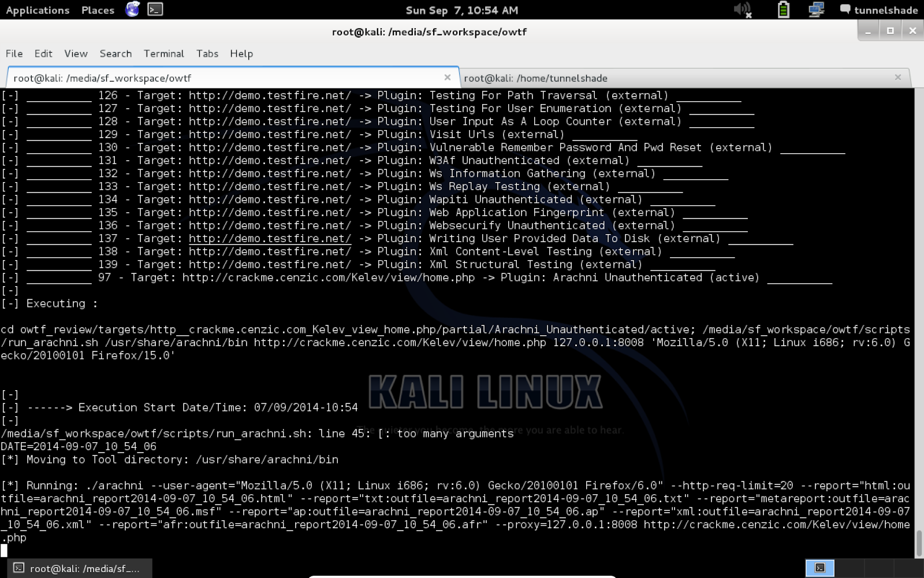
Task: Click the 'Moving to Tool directory' line
Action: [170, 460]
